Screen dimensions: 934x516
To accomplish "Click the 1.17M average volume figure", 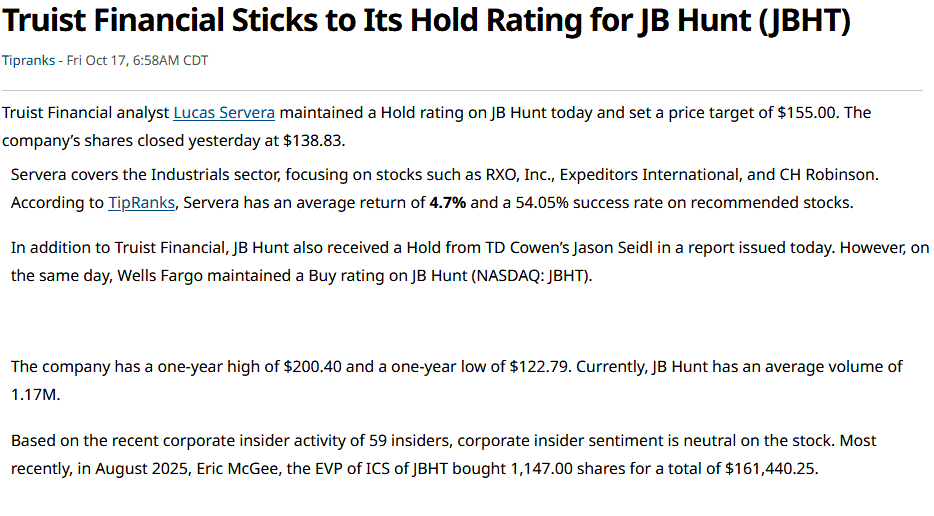I will (36, 394).
